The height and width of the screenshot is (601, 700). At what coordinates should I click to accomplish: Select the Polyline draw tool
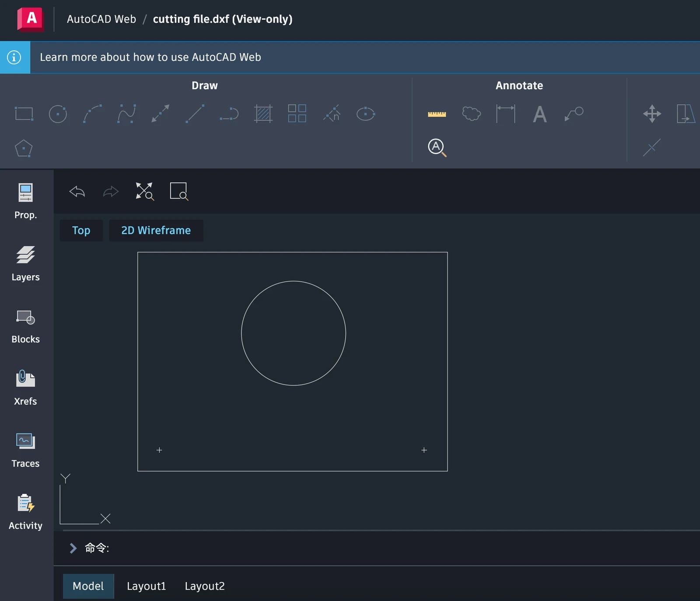pyautogui.click(x=229, y=114)
